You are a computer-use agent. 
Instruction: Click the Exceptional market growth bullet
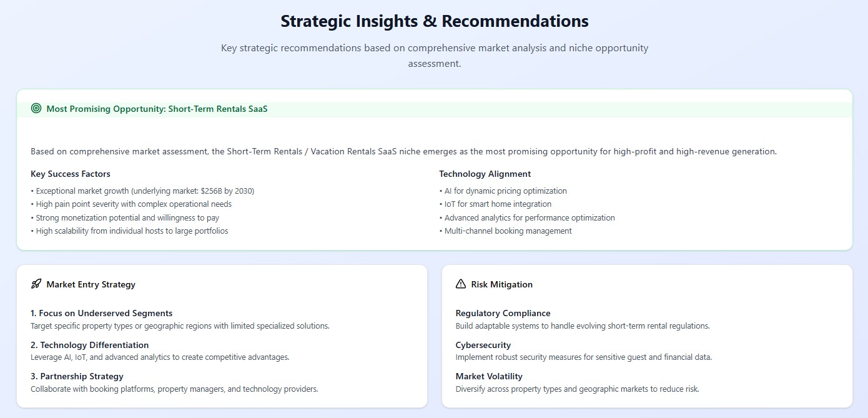(145, 191)
